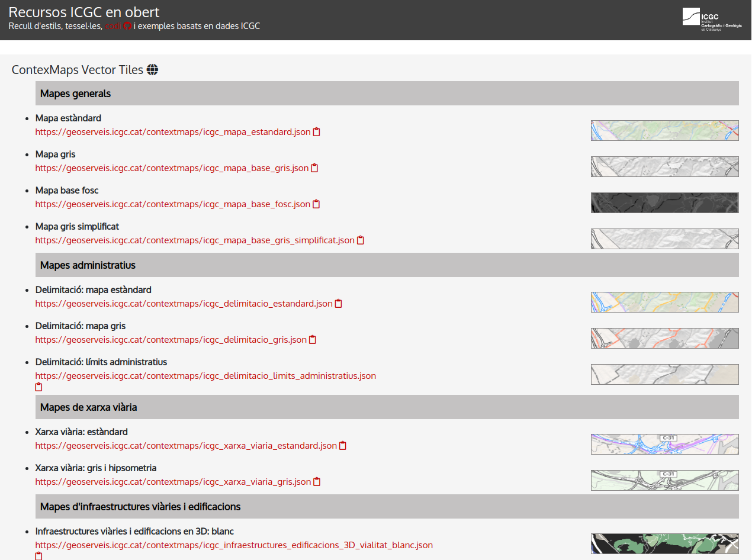Copy the icgc_mapa_base_gris_simplificat.json URL via its clipboard icon
This screenshot has height=560, width=752.
(x=361, y=240)
